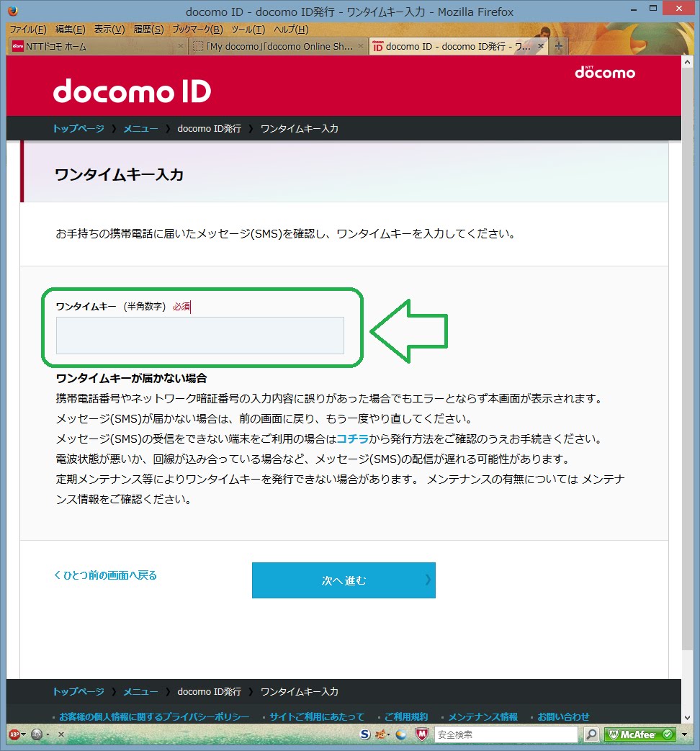
Task: Click the scrollbar up arrow
Action: (687, 62)
